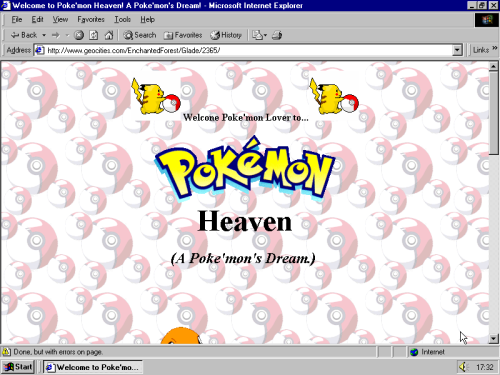The image size is (500, 375).
Task: Open the Start menu
Action: coord(18,367)
